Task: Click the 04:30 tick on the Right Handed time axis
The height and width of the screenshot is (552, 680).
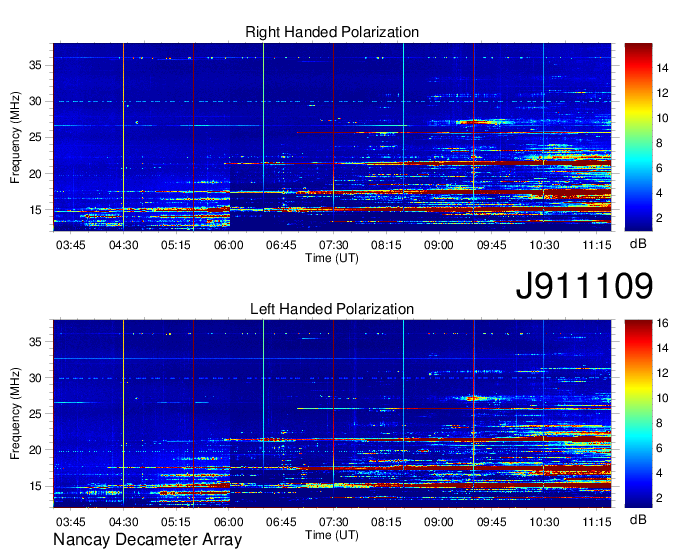Action: pyautogui.click(x=124, y=245)
